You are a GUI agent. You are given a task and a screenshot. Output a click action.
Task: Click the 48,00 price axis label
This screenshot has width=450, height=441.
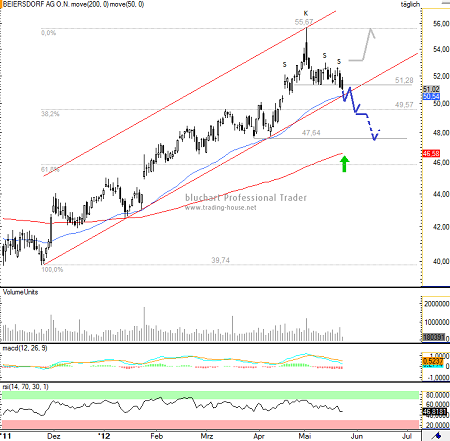click(x=441, y=133)
